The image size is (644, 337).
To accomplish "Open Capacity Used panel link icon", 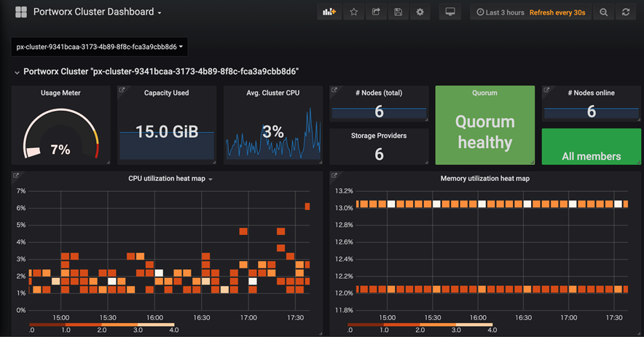I will 122,90.
